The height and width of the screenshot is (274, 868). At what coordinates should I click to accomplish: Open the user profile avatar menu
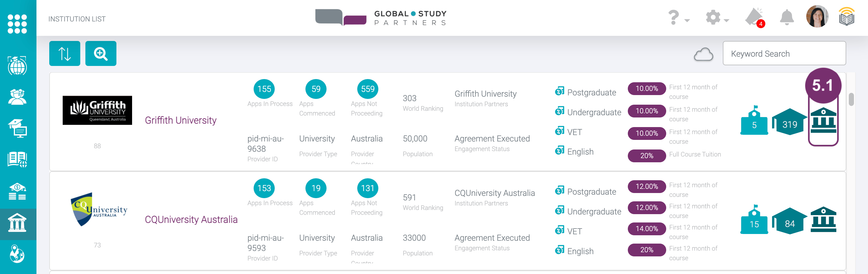(x=817, y=17)
